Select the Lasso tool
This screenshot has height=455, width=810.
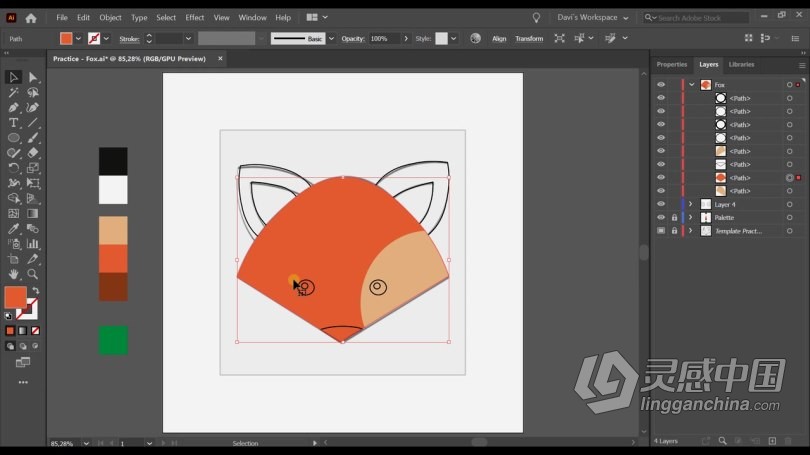point(33,92)
